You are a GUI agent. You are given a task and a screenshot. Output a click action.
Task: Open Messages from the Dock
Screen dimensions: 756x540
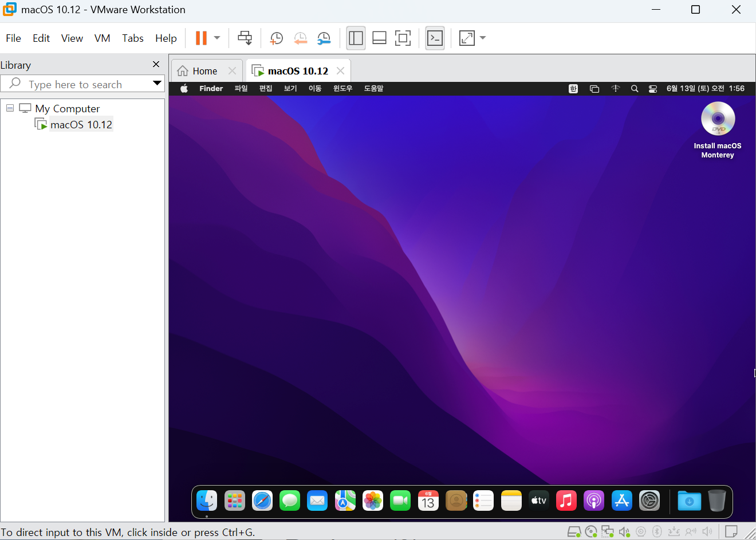[290, 501]
